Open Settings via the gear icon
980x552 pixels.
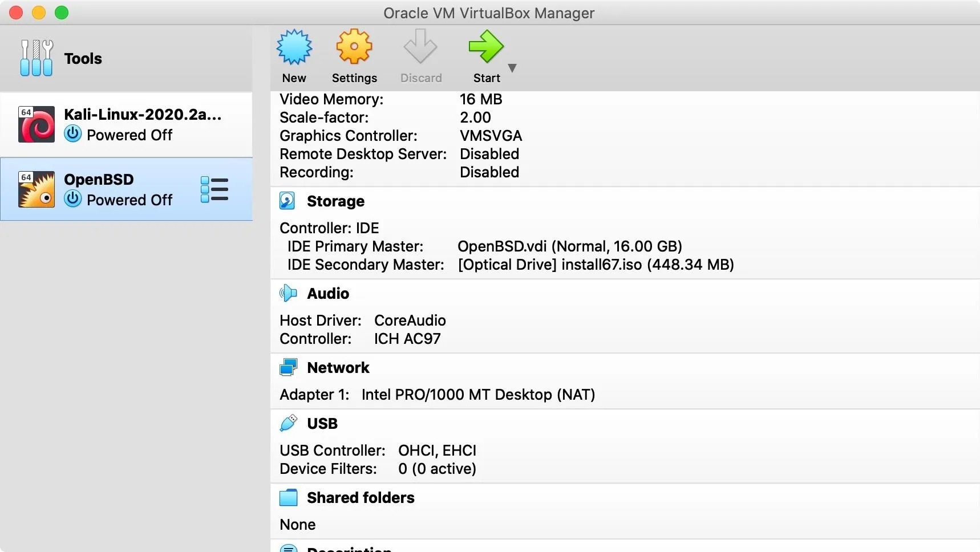click(x=354, y=47)
